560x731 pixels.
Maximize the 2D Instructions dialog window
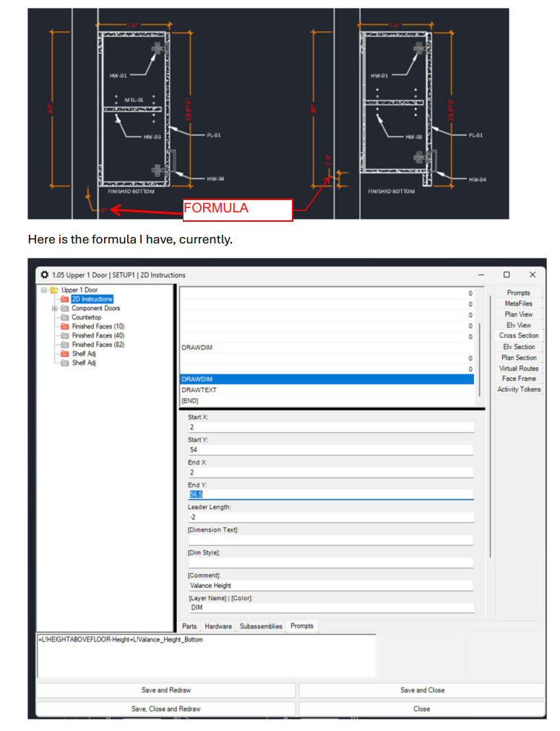pos(507,274)
